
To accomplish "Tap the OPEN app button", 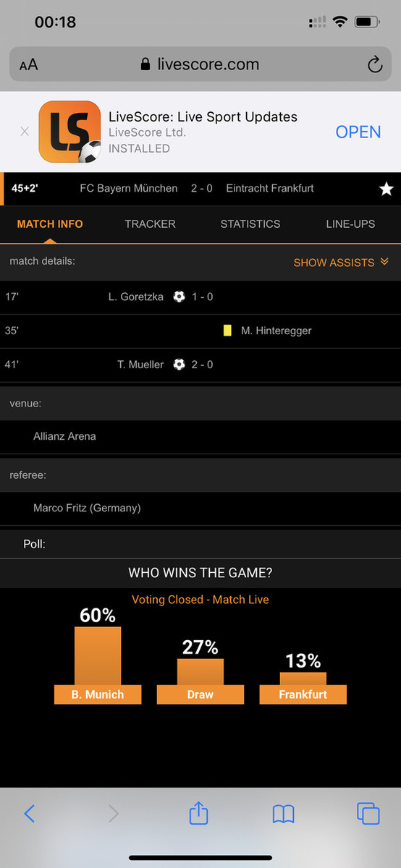I will [x=358, y=132].
